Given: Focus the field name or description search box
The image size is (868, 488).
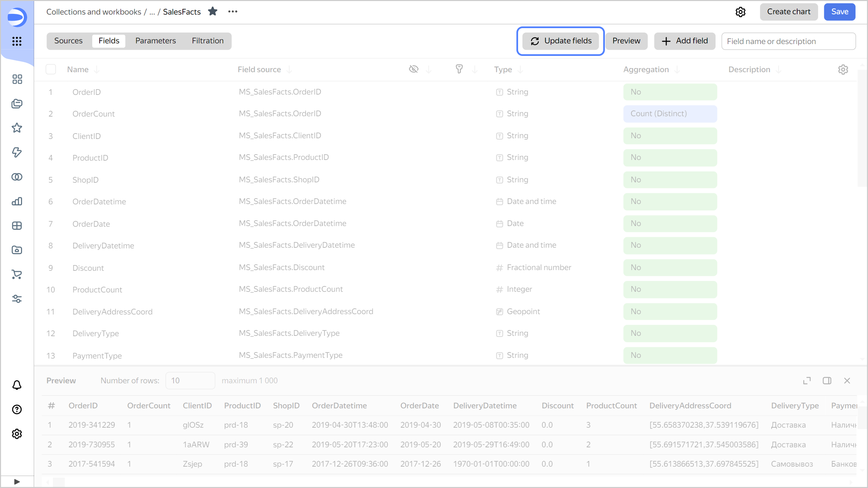Looking at the screenshot, I should click(x=788, y=41).
